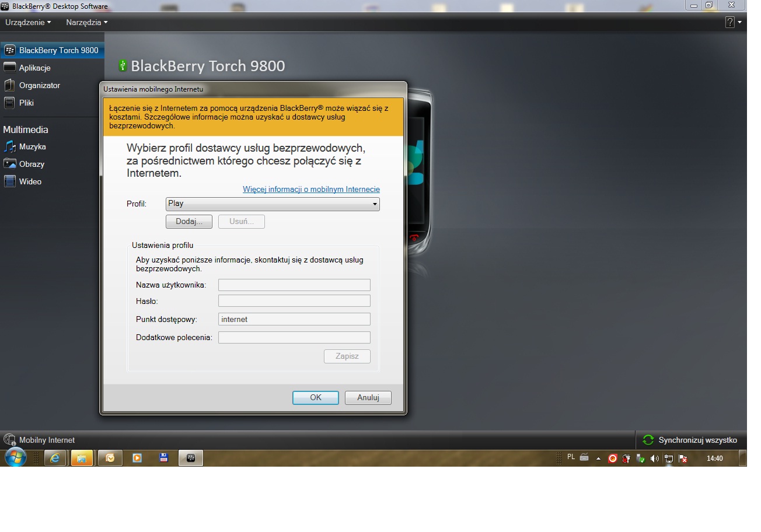Select Muzyka under Multimedia
This screenshot has width=761, height=532.
coord(34,146)
